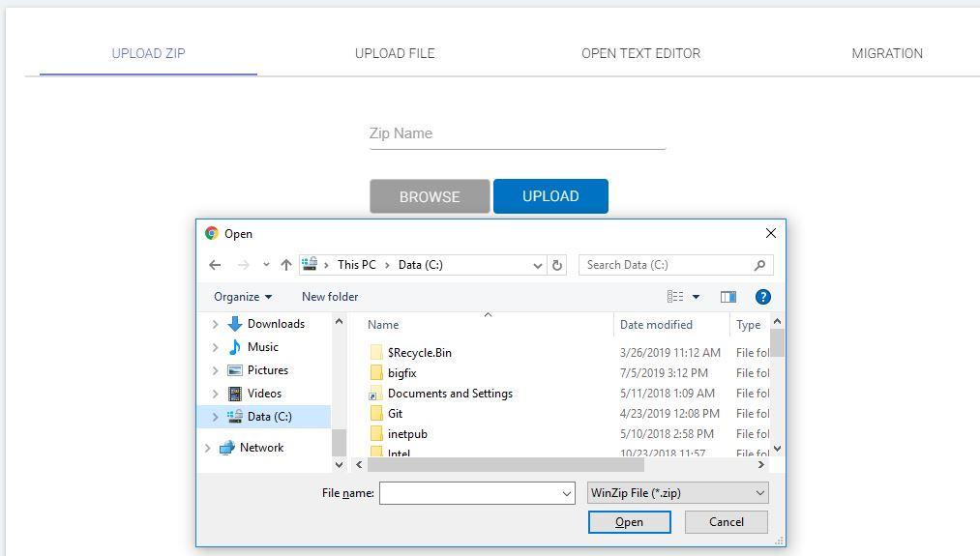This screenshot has height=556, width=980.
Task: Click the Videos film icon
Action: click(x=235, y=394)
